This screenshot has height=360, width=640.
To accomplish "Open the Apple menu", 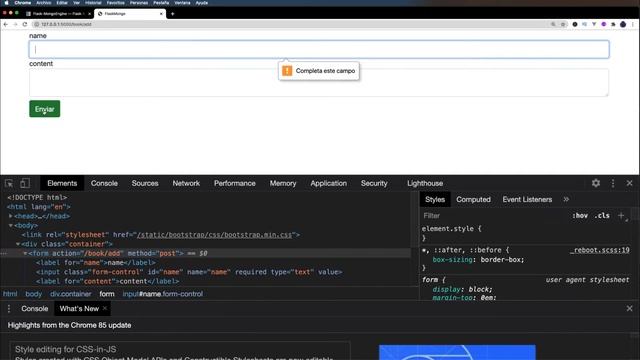I will click(x=7, y=3).
